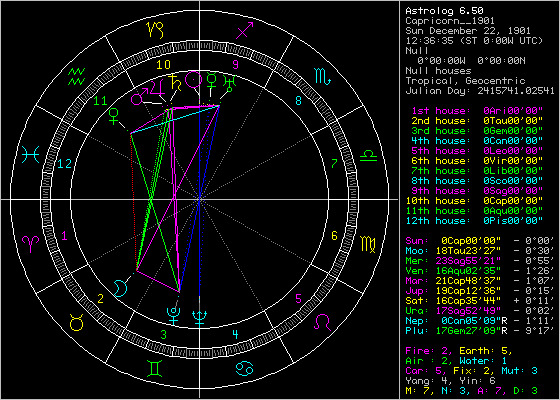Screen dimensions: 560x400
Task: Select 'Car: 5, Fix: 2, Mut: 3' line
Action: 471,371
